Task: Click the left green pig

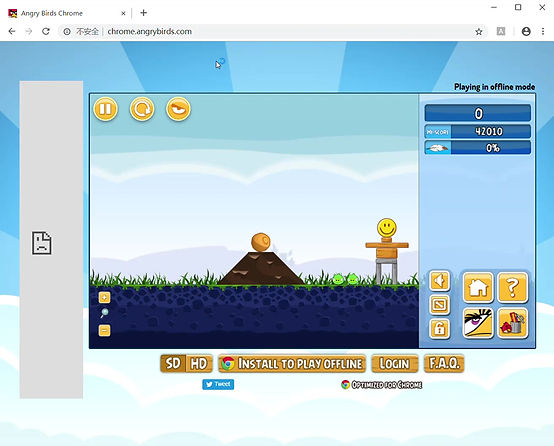Action: [338, 279]
